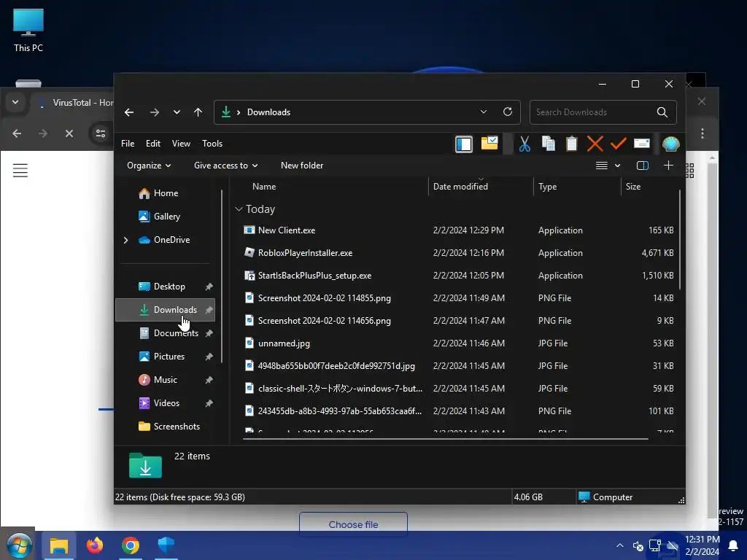747x560 pixels.
Task: Click the plus icon near the view options
Action: point(668,166)
